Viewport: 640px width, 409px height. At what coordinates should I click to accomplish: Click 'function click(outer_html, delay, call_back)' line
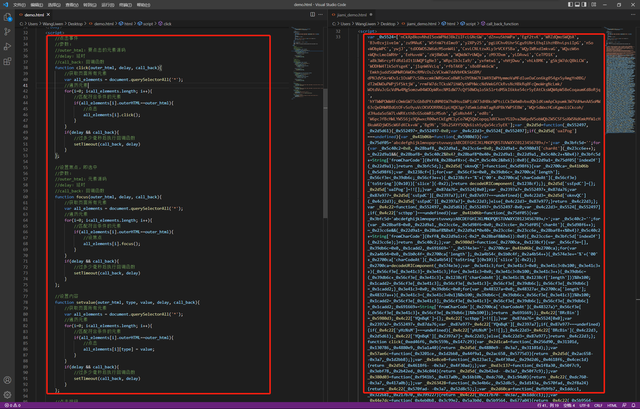click(x=108, y=68)
